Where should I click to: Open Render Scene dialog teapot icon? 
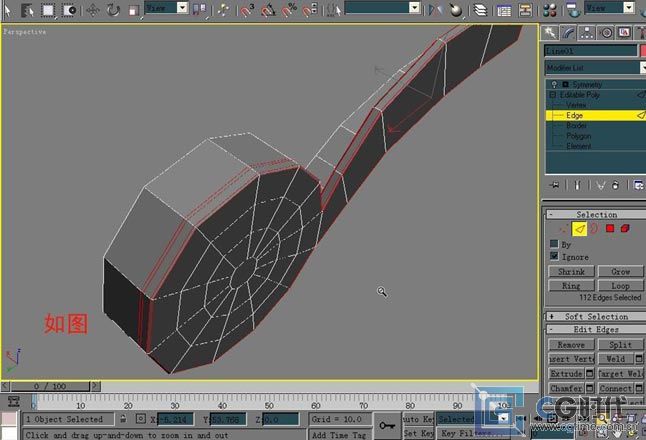[573, 10]
